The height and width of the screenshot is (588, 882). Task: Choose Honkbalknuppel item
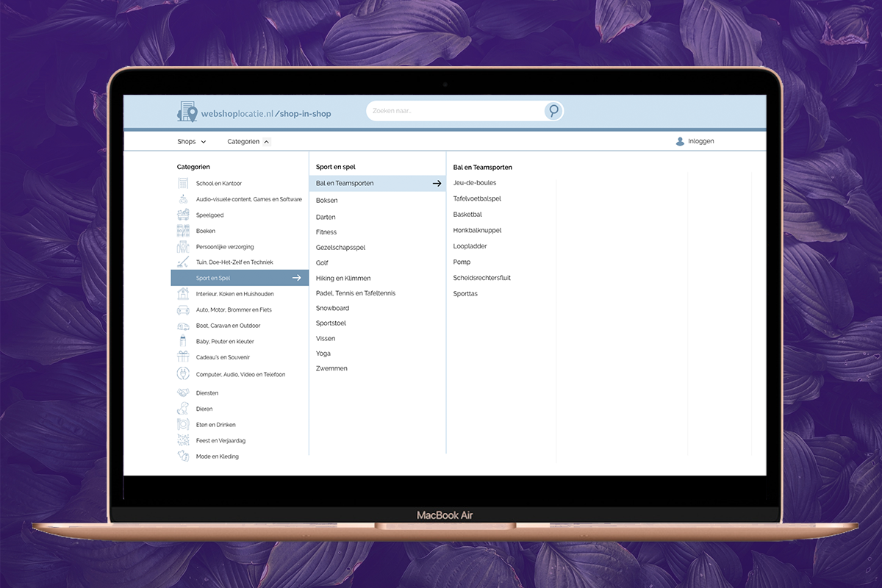point(477,230)
